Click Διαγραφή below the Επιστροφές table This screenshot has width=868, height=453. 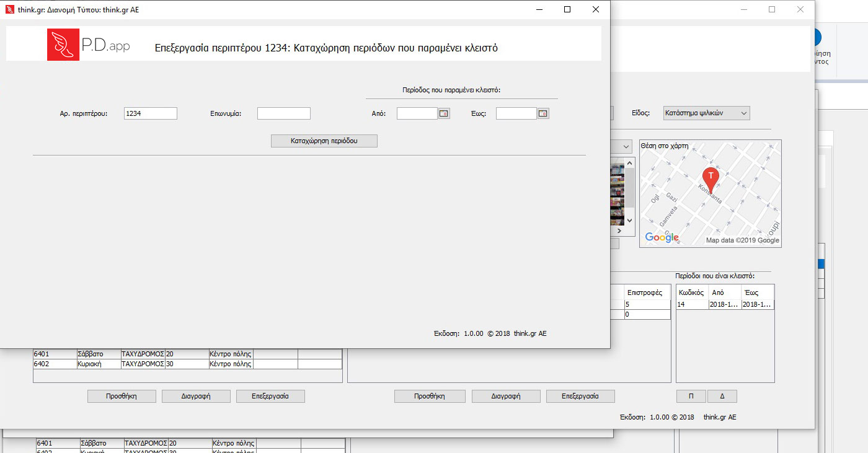(506, 396)
